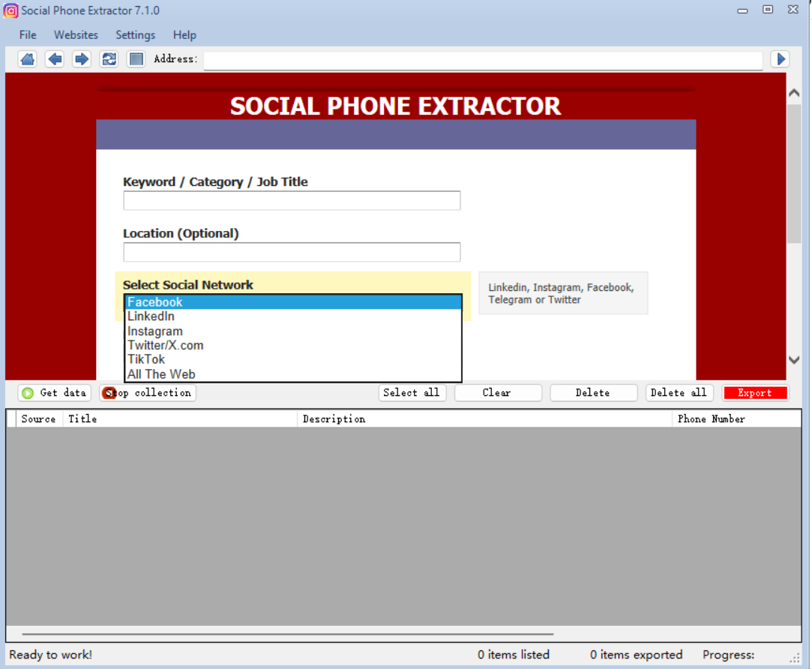Screen dimensions: 812x669
Task: Click the "Select Social Network" label
Action: [188, 285]
